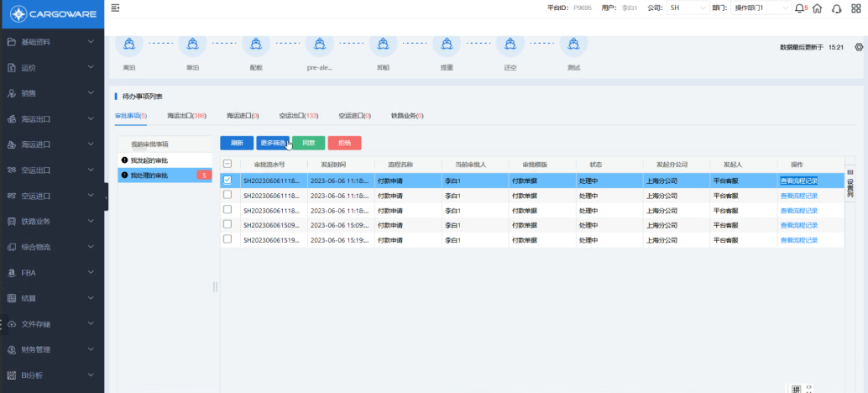Switch to the 海运进口(0) tab
This screenshot has width=868, height=393.
[243, 116]
